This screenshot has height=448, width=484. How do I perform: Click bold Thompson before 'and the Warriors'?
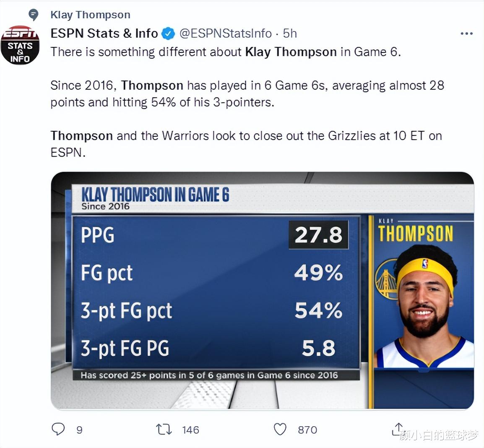pyautogui.click(x=82, y=136)
